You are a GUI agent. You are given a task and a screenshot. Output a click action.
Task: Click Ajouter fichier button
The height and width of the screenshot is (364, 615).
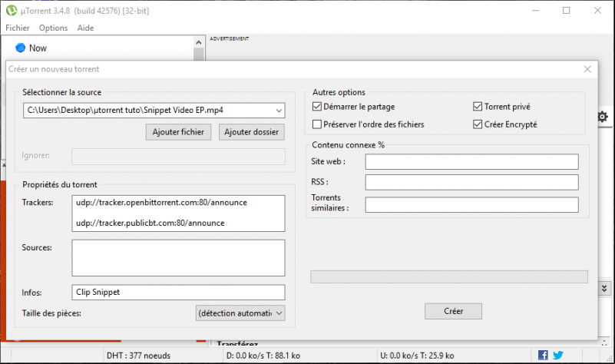coord(178,132)
